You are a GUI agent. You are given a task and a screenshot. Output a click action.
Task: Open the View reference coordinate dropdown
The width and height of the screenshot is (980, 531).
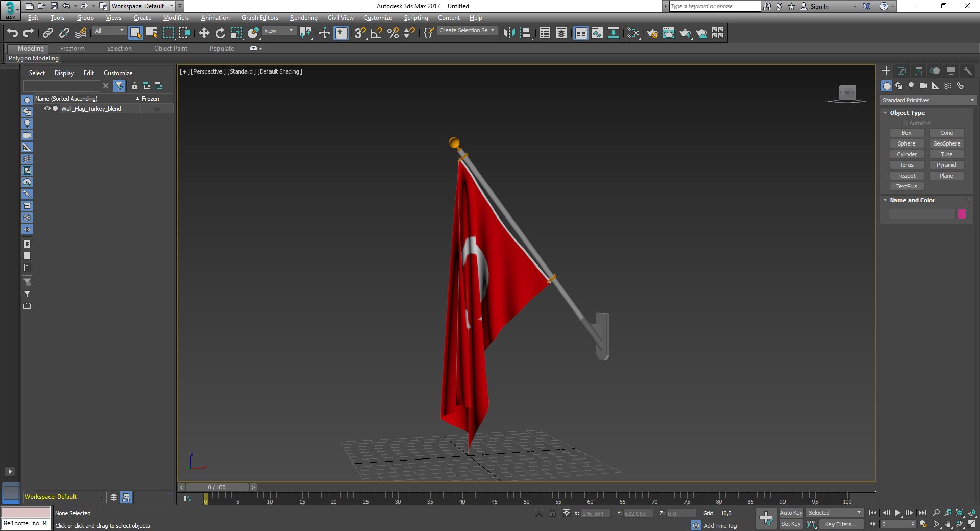click(x=279, y=31)
